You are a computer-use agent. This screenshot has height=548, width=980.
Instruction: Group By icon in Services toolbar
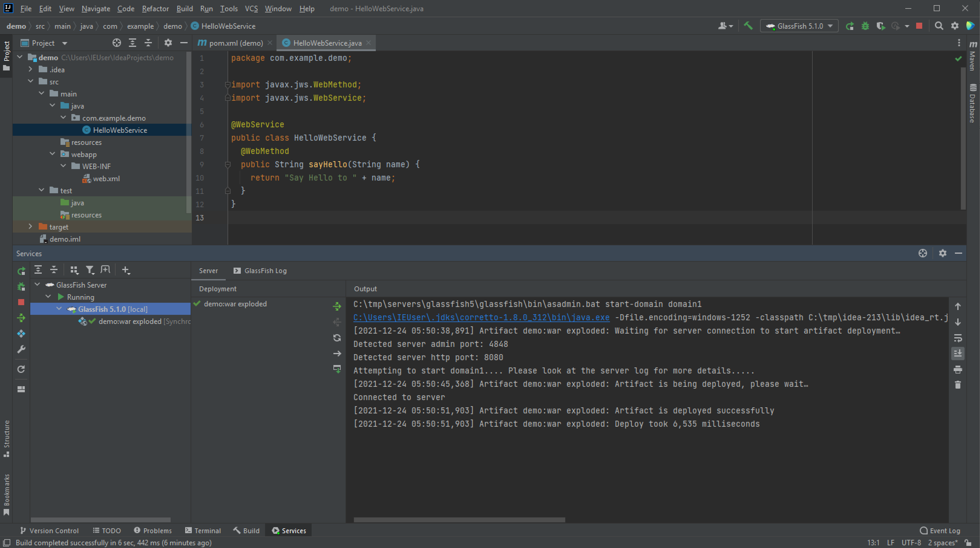tap(74, 270)
